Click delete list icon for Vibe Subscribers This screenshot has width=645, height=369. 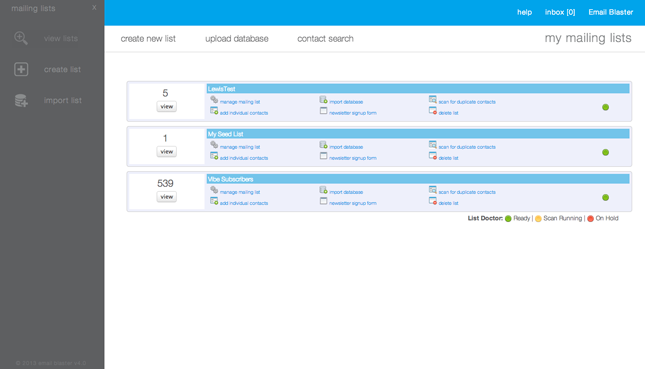pyautogui.click(x=432, y=201)
